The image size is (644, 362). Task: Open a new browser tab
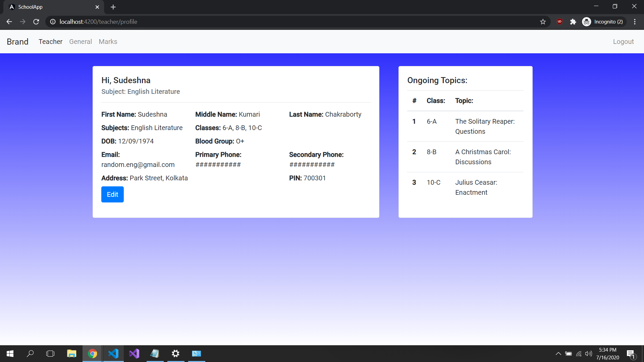[113, 7]
